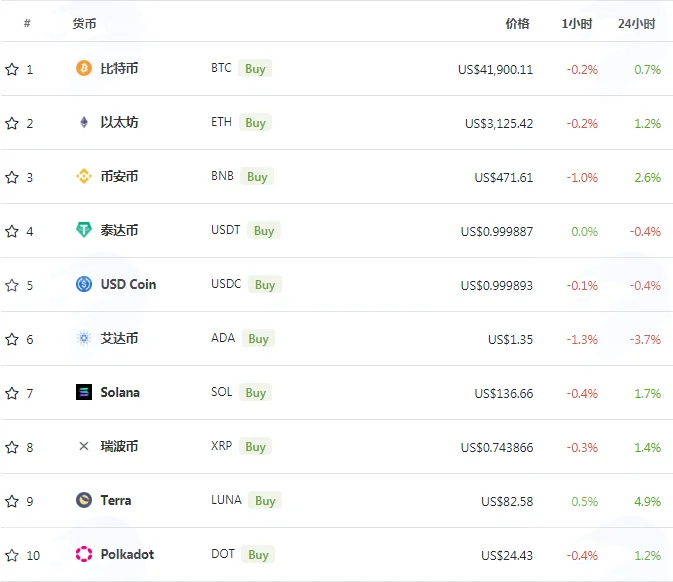Click the Polkadot pink logo icon
The image size is (673, 582).
(84, 554)
